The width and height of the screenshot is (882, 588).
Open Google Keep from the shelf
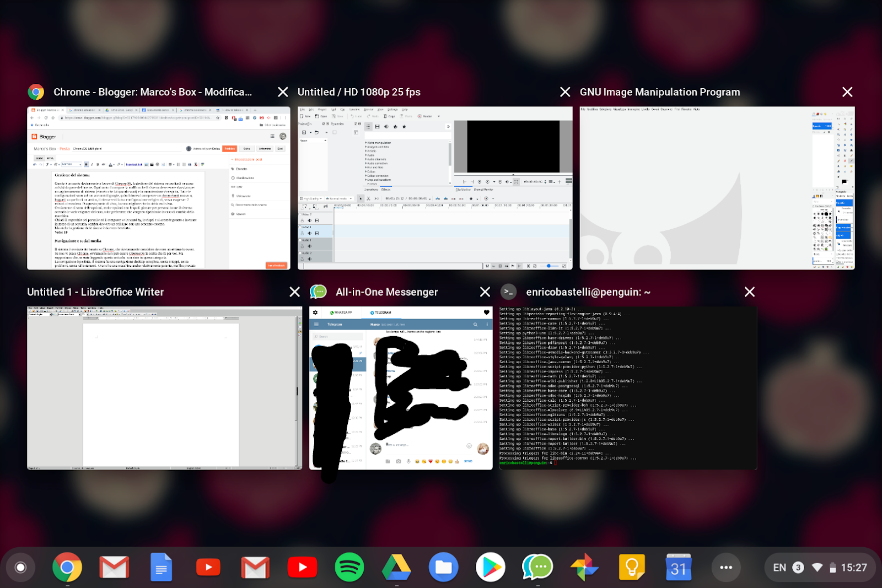point(632,567)
